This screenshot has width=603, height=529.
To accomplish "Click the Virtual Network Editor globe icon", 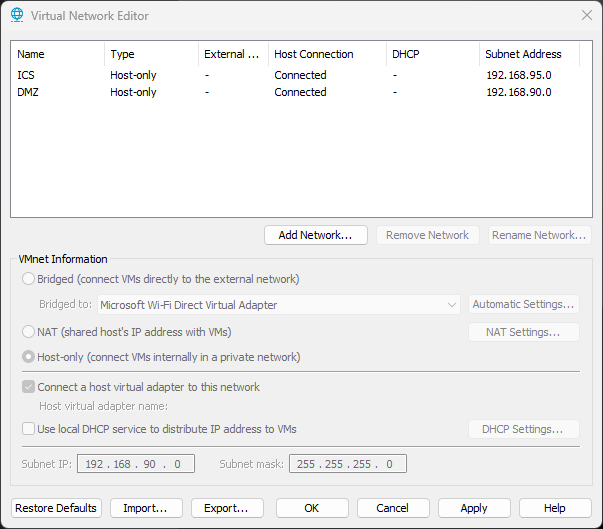I will point(17,15).
